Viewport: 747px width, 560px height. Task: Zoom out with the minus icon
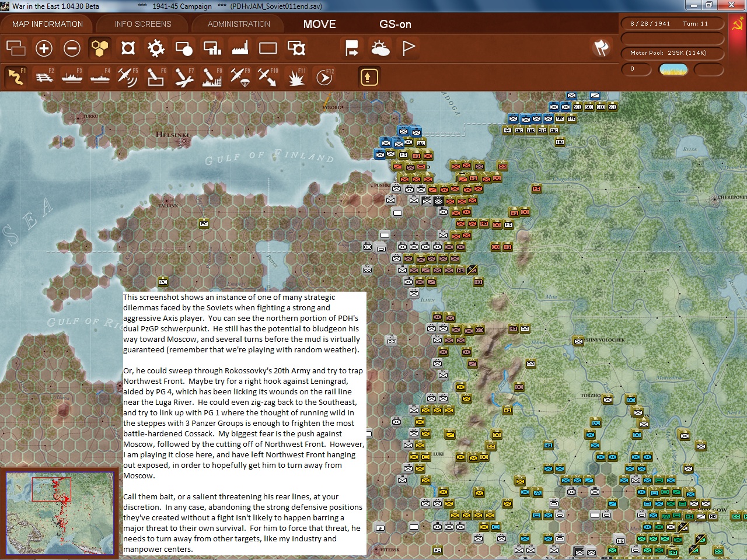(x=72, y=48)
